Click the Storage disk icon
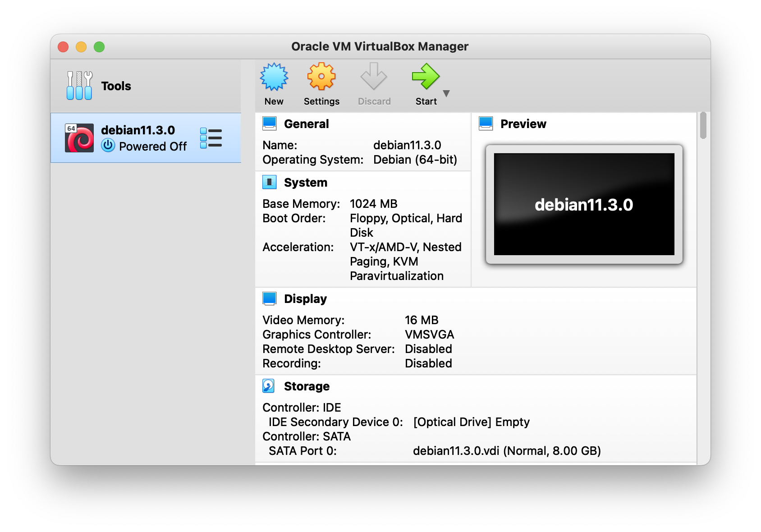 click(269, 386)
